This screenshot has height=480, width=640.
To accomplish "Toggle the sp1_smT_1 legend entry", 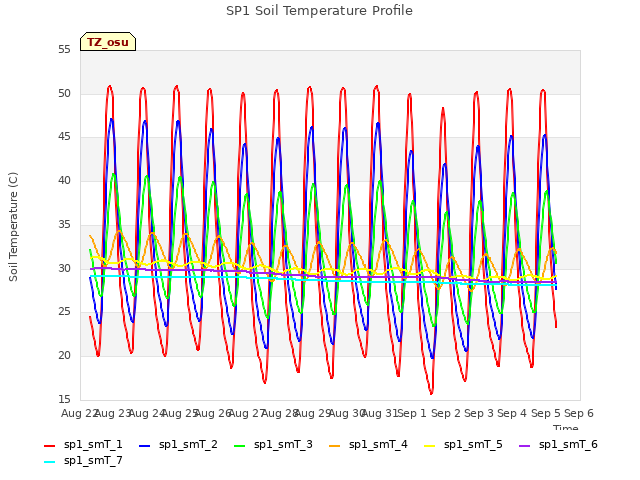I will [x=83, y=445].
